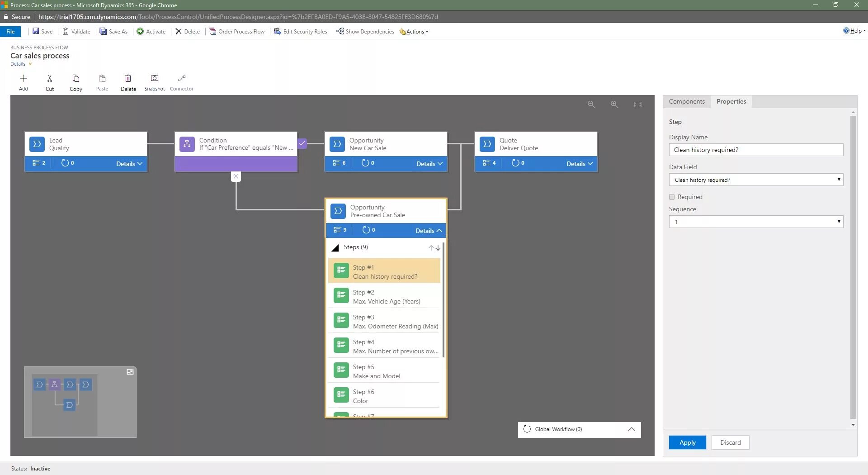Open the Actions dropdown menu
Viewport: 868px width, 475px height.
click(x=414, y=31)
